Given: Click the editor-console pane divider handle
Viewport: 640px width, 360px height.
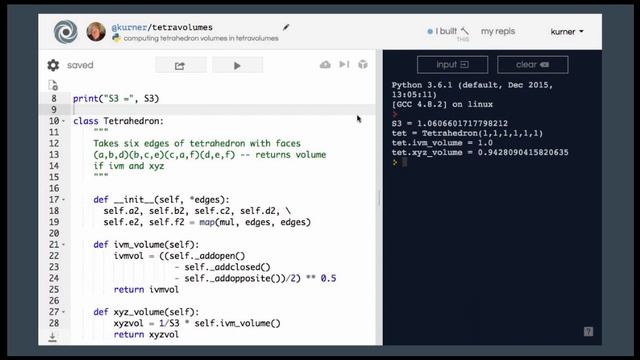Looking at the screenshot, I should 379,198.
